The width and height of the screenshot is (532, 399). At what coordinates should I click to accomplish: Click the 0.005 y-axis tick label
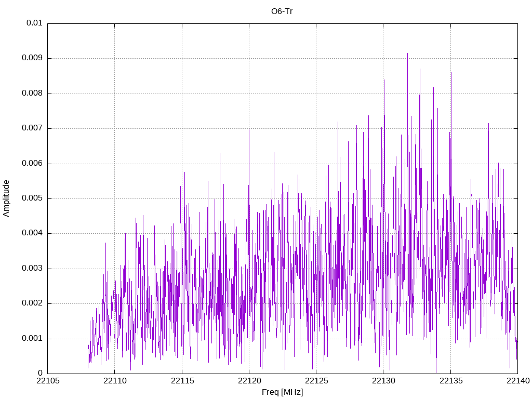tap(32, 198)
